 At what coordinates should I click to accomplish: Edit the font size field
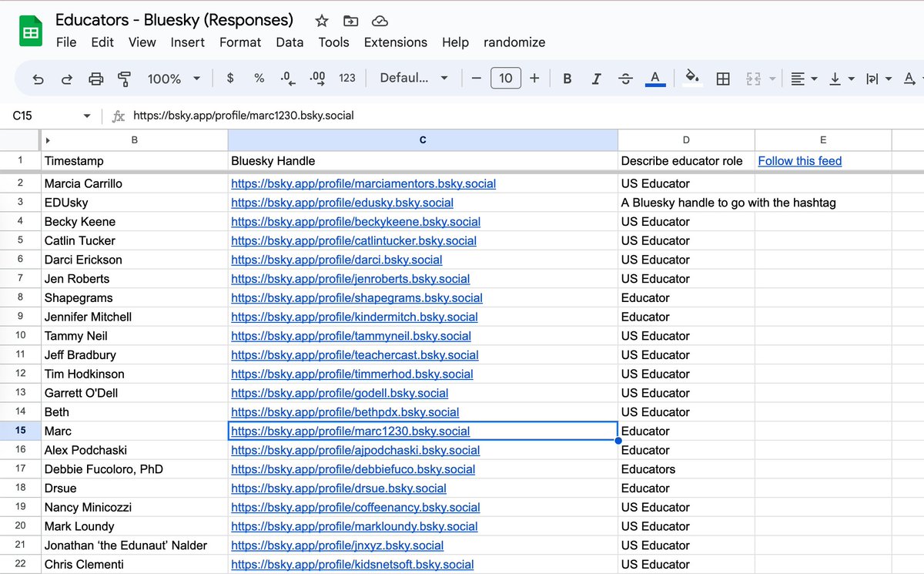[x=506, y=78]
